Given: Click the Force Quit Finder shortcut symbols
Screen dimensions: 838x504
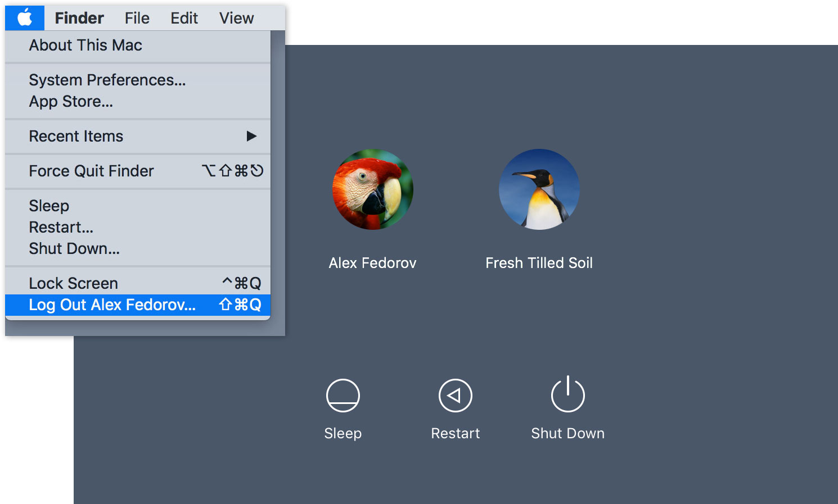Looking at the screenshot, I should [233, 171].
